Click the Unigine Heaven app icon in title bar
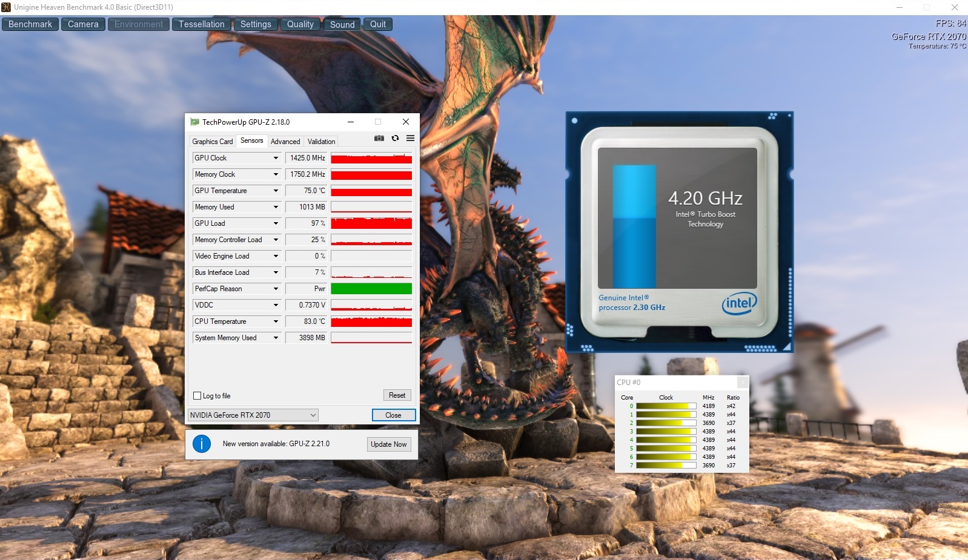Screen dimensions: 968x560 click(6, 7)
